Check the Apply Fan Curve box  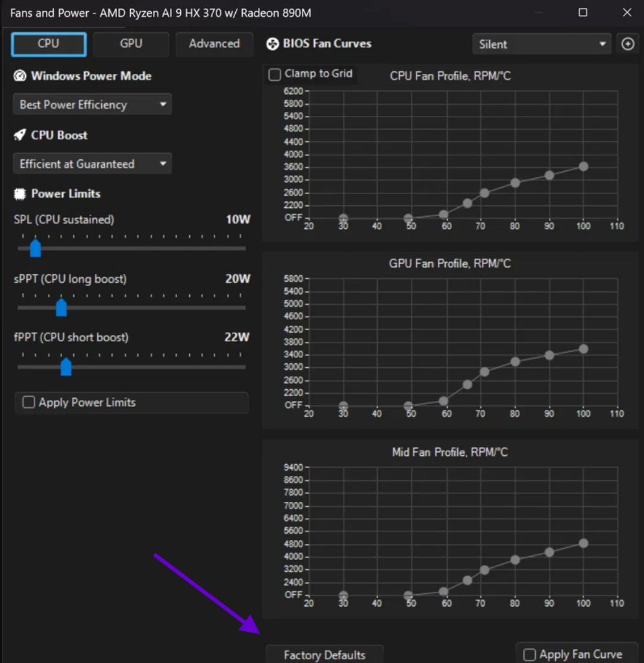[529, 655]
